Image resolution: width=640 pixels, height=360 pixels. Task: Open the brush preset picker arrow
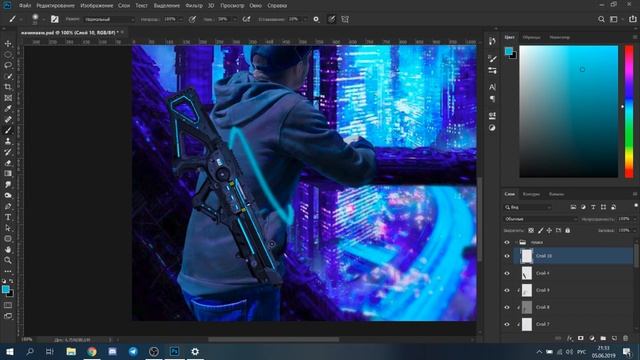tap(43, 19)
